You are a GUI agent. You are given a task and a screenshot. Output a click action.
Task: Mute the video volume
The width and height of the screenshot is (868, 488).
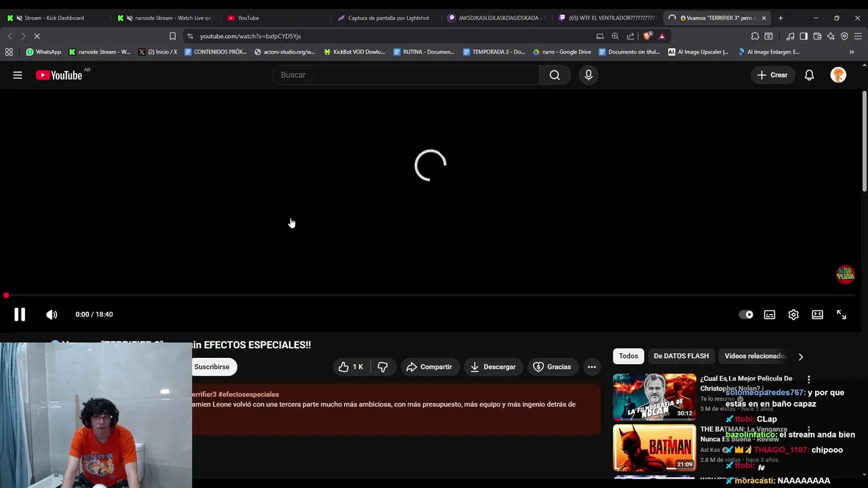52,314
